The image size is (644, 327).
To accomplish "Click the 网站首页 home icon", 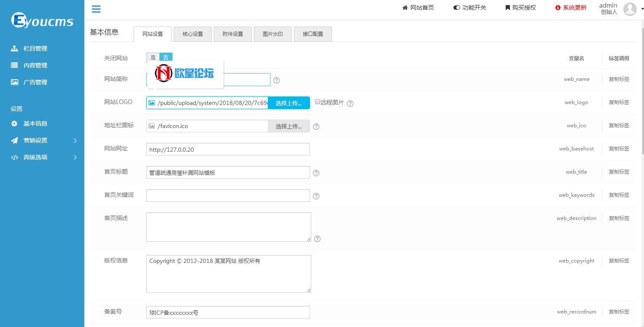I will (404, 7).
